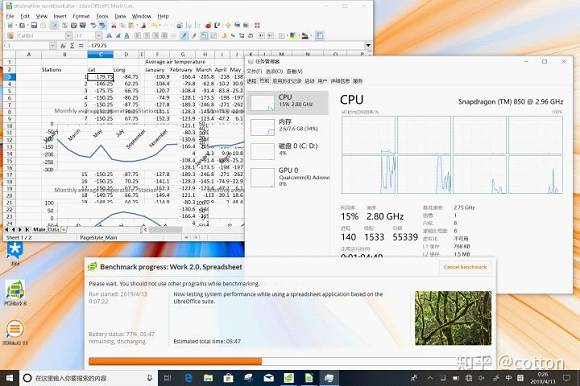
Task: Expand the formula bar arrow
Action: pyautogui.click(x=368, y=45)
